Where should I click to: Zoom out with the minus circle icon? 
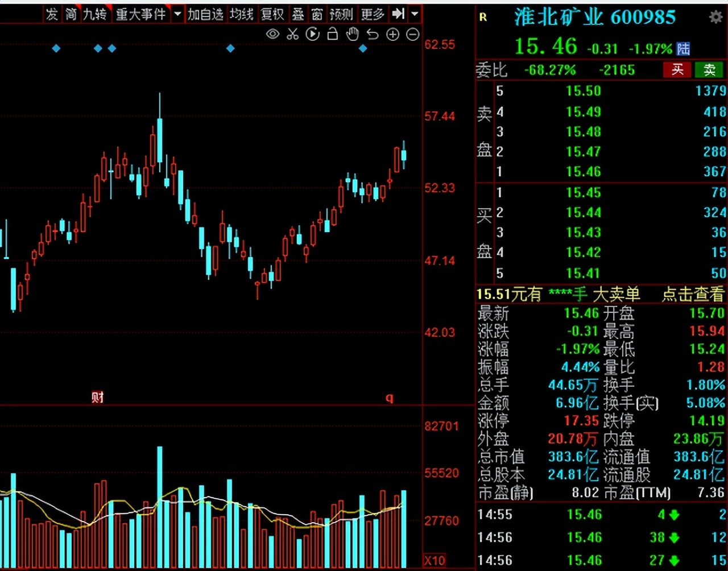pos(413,35)
